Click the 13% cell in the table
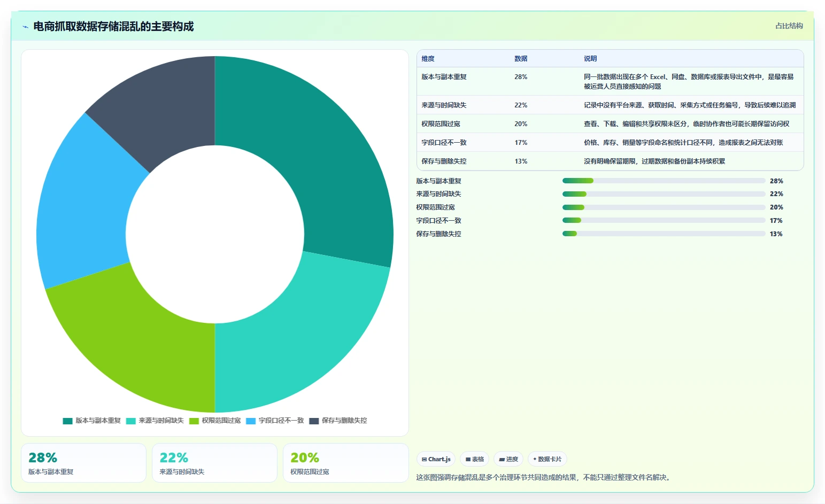 click(x=521, y=161)
